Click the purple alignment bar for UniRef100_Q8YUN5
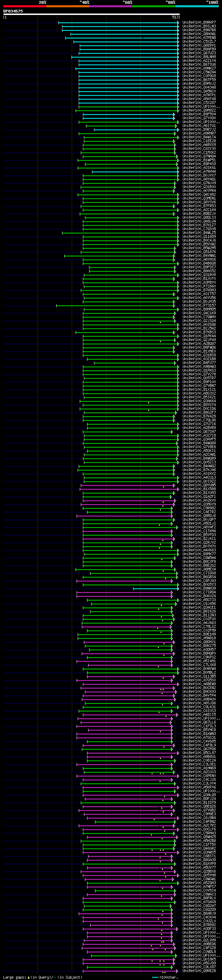 tap(128, 485)
